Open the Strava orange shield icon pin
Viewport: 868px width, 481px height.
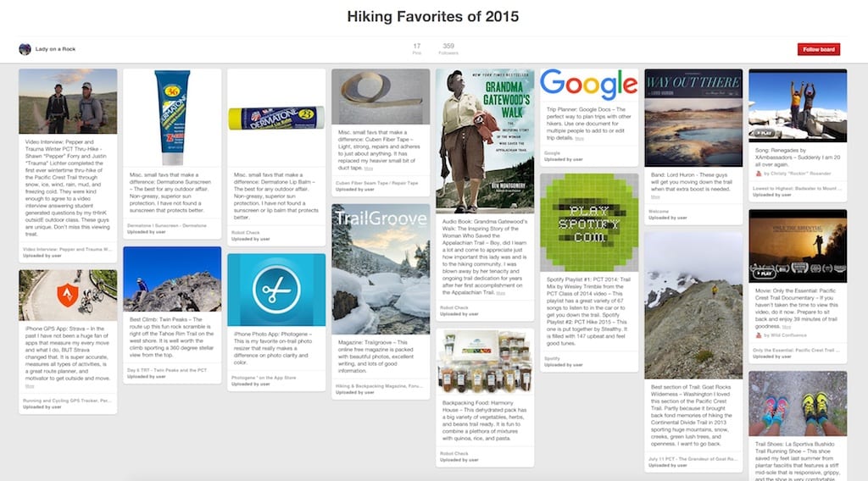tap(68, 296)
